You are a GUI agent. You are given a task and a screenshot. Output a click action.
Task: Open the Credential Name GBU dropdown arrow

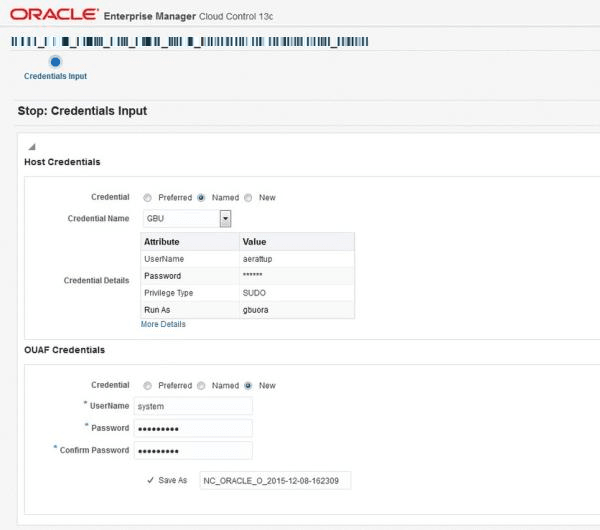[225, 219]
